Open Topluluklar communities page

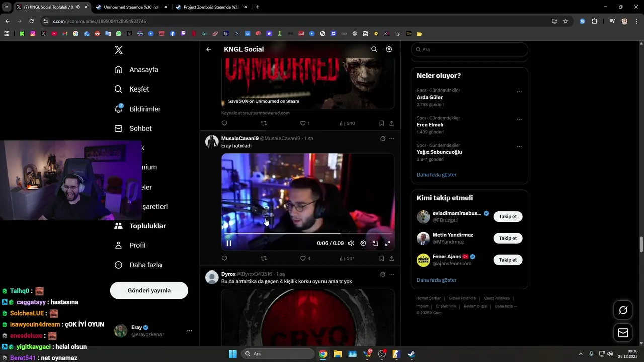coord(140,226)
